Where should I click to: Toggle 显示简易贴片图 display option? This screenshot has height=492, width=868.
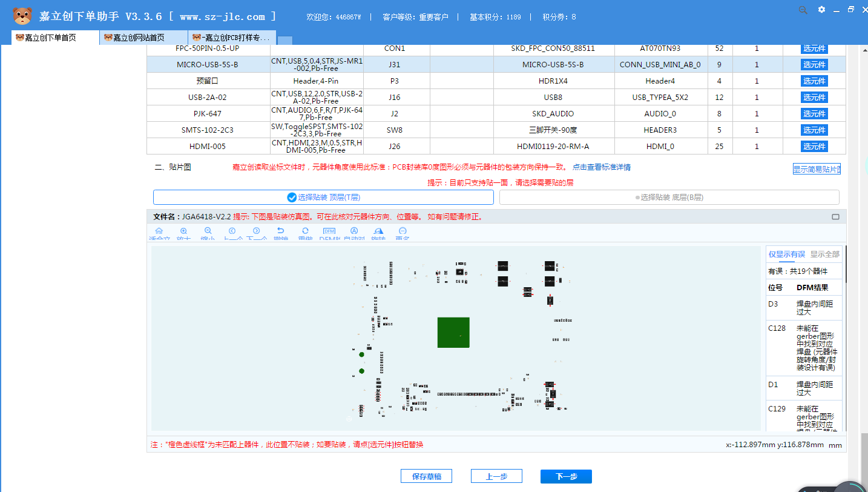(x=817, y=169)
